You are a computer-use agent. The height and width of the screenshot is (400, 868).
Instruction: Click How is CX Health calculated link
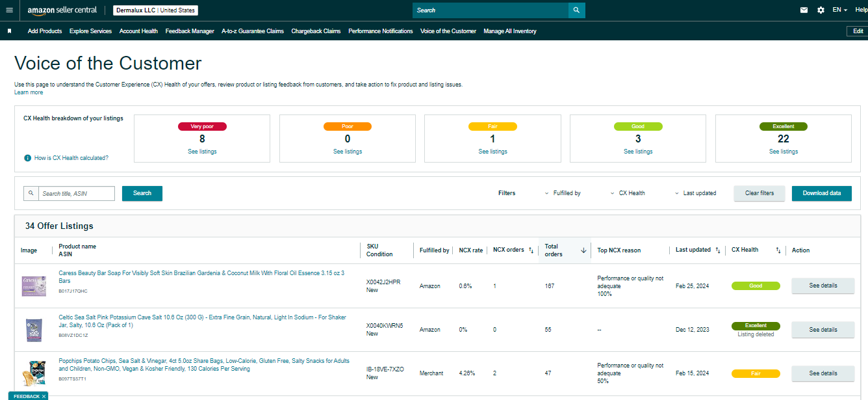[71, 158]
